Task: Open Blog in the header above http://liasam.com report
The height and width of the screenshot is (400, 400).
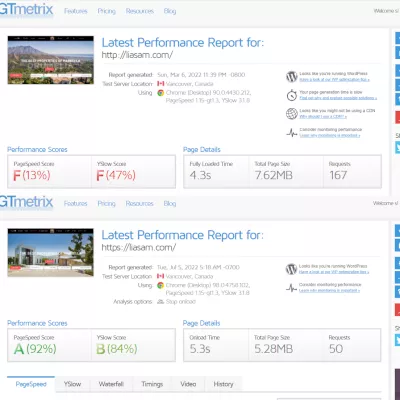Action: tap(170, 11)
